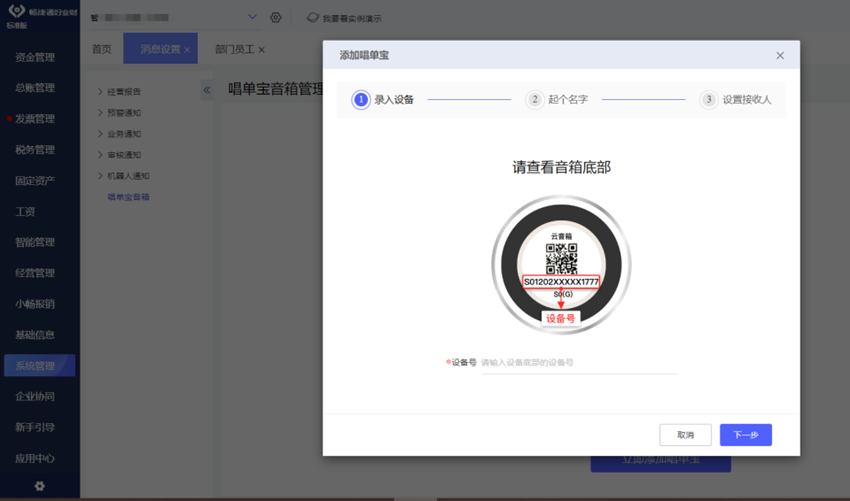
Task: Switch to the 首页 tab
Action: [x=101, y=49]
